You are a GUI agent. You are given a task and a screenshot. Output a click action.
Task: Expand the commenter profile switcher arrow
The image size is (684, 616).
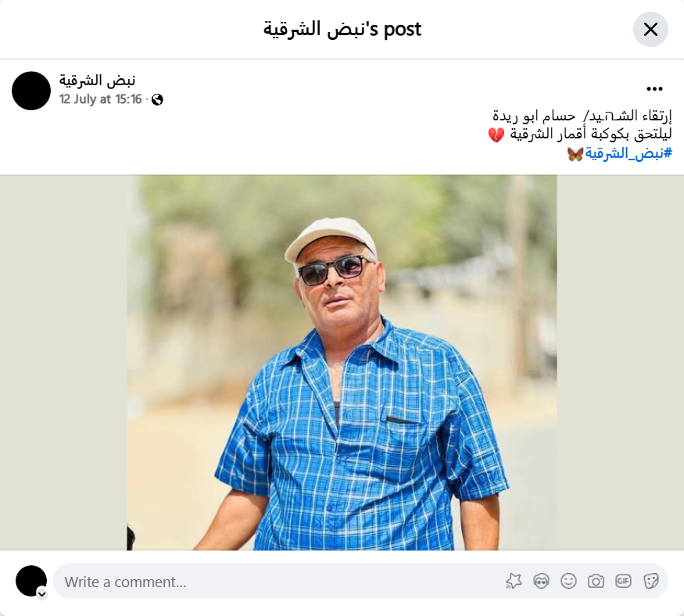coord(42,594)
